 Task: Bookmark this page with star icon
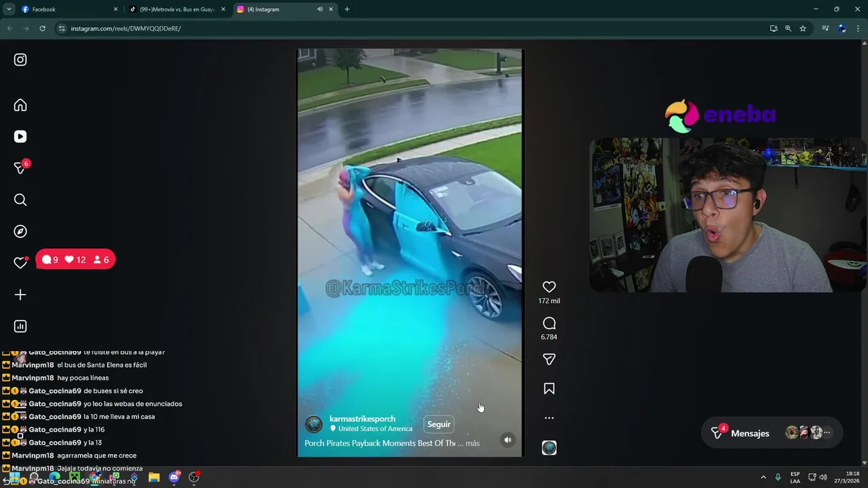click(x=803, y=28)
